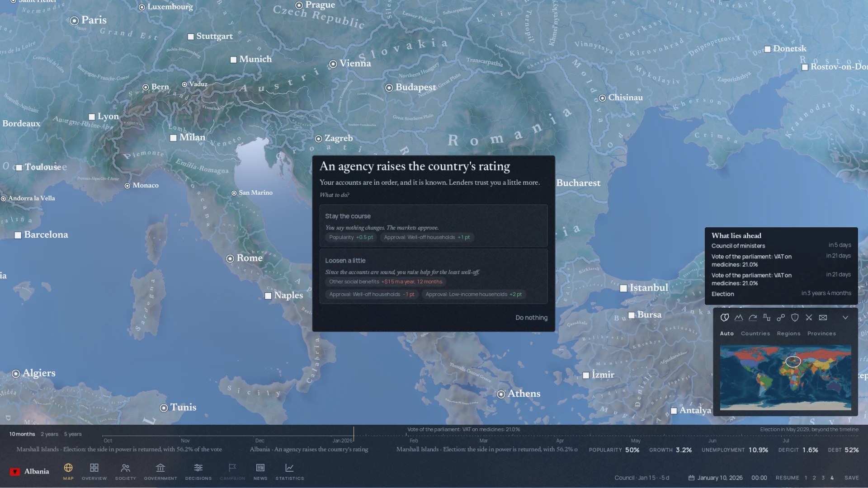868x488 pixels.
Task: Click the Albania flag icon
Action: (15, 472)
